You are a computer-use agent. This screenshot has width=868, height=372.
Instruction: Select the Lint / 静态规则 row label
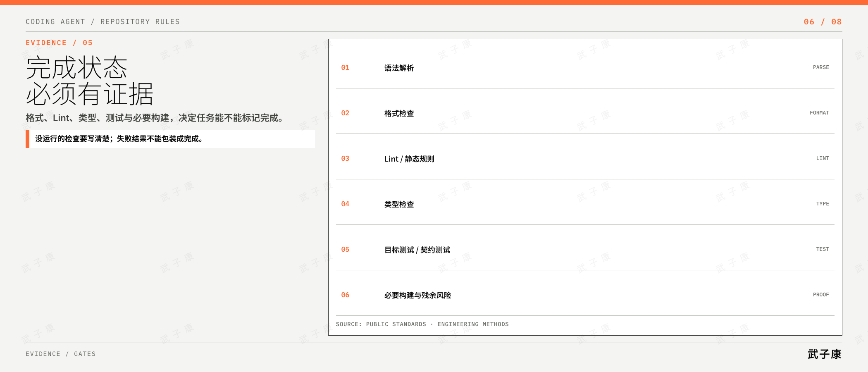[x=409, y=159]
